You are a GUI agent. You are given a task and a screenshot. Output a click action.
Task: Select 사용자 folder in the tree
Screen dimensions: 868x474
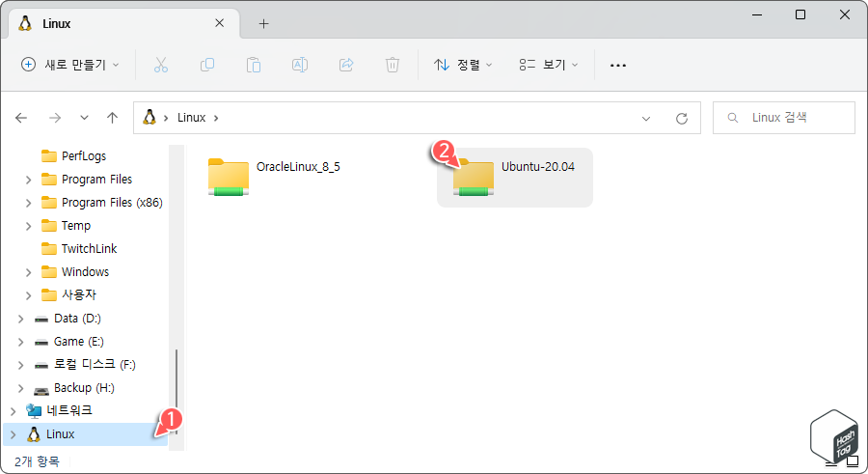(x=79, y=295)
